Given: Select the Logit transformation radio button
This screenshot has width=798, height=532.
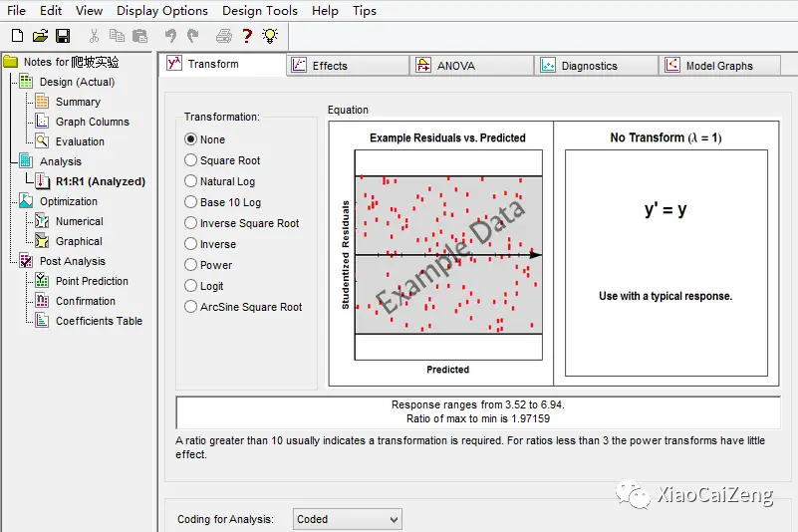Looking at the screenshot, I should [191, 285].
